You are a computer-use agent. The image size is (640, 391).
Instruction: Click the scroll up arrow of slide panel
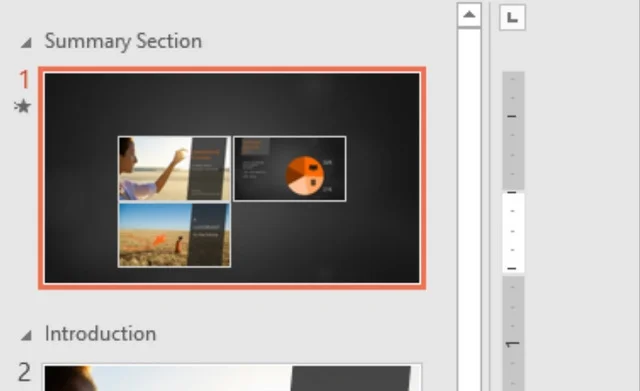click(469, 15)
